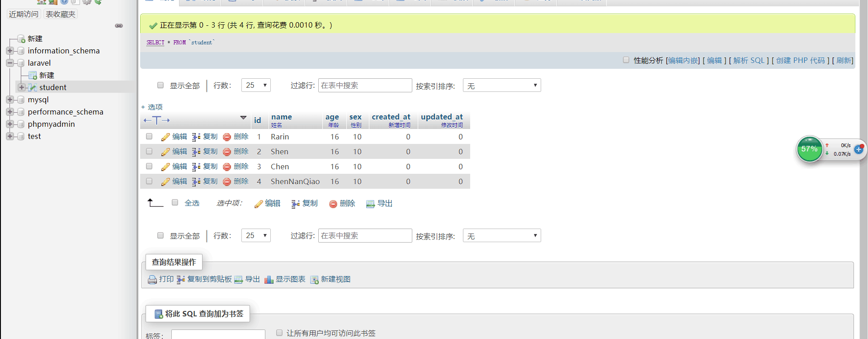Viewport: 868px width, 339px height.
Task: Enable the performance analysis (性能分析) checkbox
Action: [x=626, y=60]
